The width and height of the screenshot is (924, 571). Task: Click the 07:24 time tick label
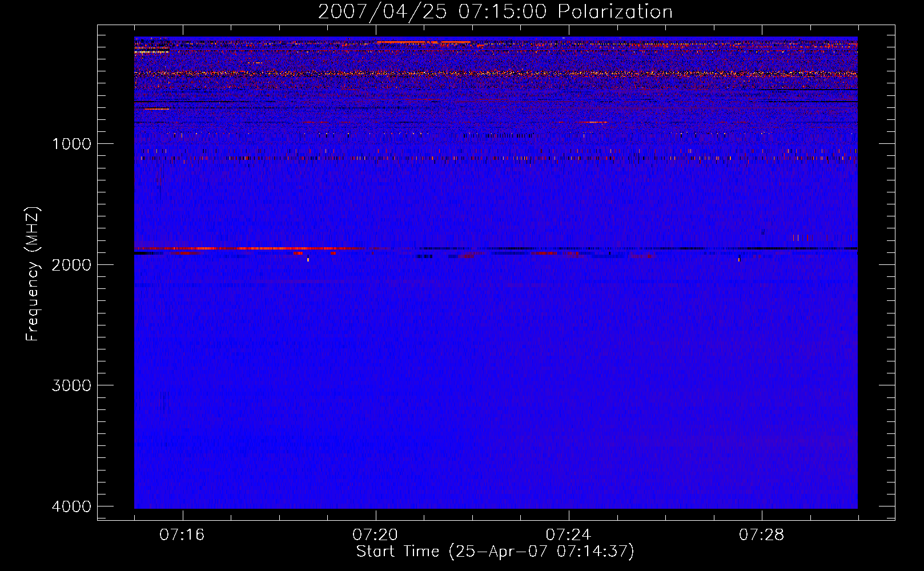click(568, 535)
